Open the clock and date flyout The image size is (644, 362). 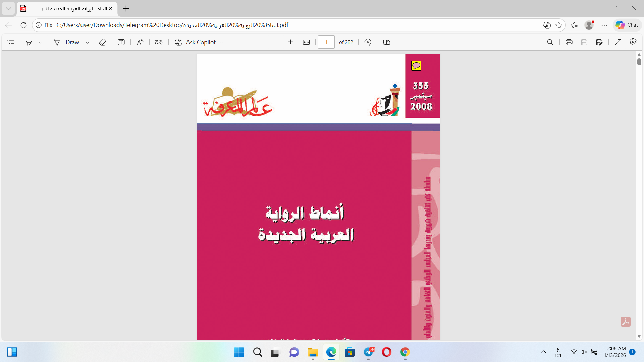(x=615, y=352)
